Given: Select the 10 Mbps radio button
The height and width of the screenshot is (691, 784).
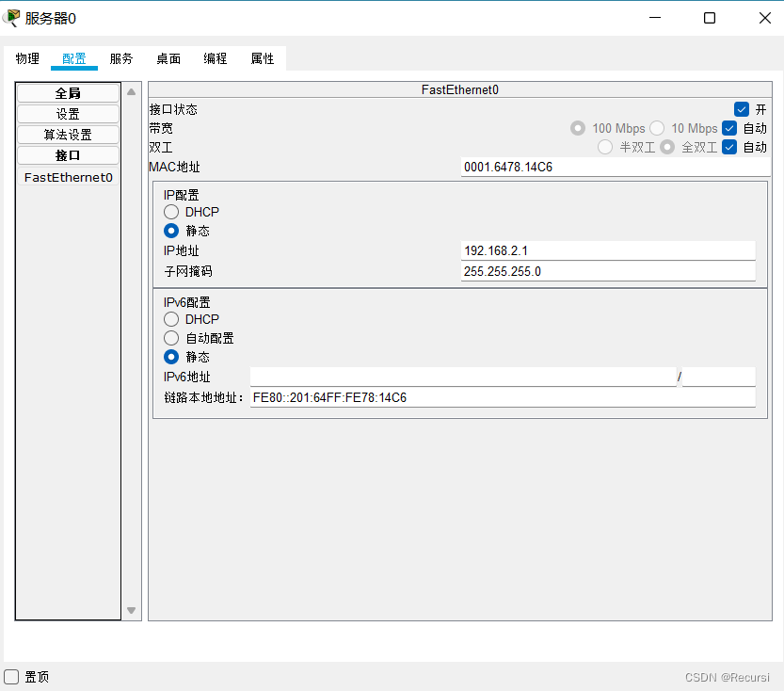Looking at the screenshot, I should pos(657,128).
